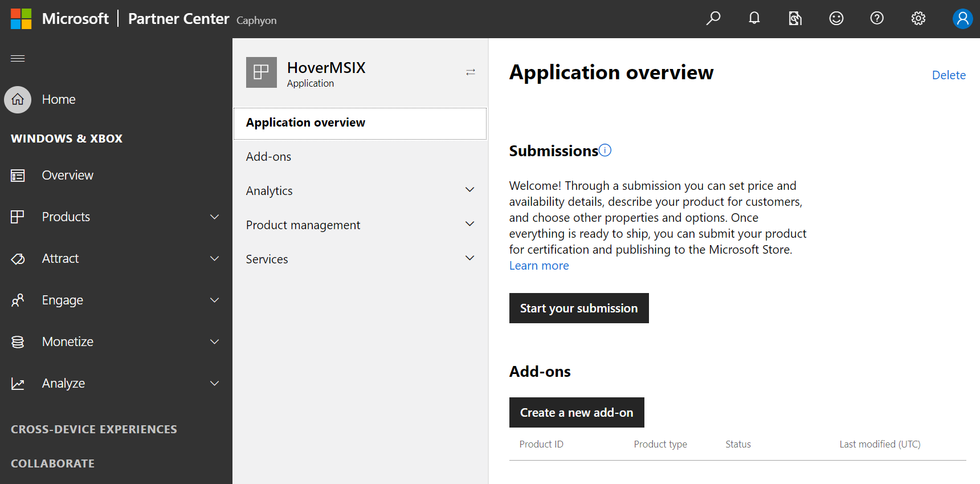
Task: Open the settings gear icon
Action: (918, 18)
